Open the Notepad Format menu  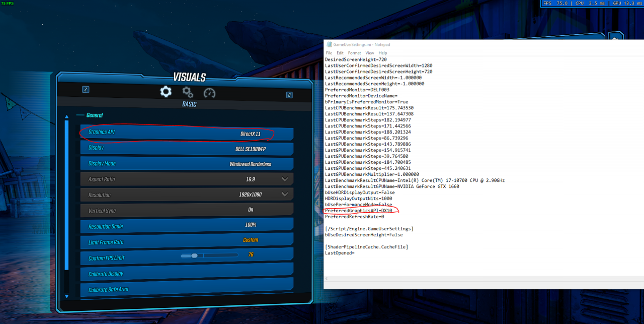coord(354,53)
